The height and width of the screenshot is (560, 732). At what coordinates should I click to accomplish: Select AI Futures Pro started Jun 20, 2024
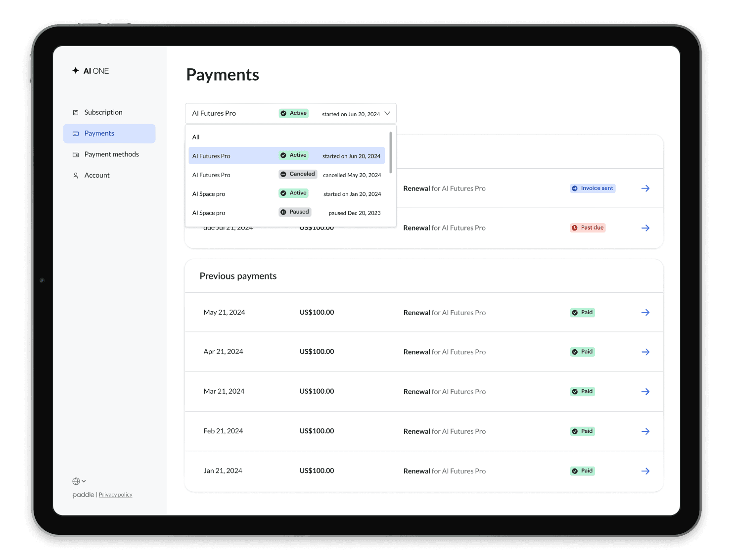click(286, 156)
